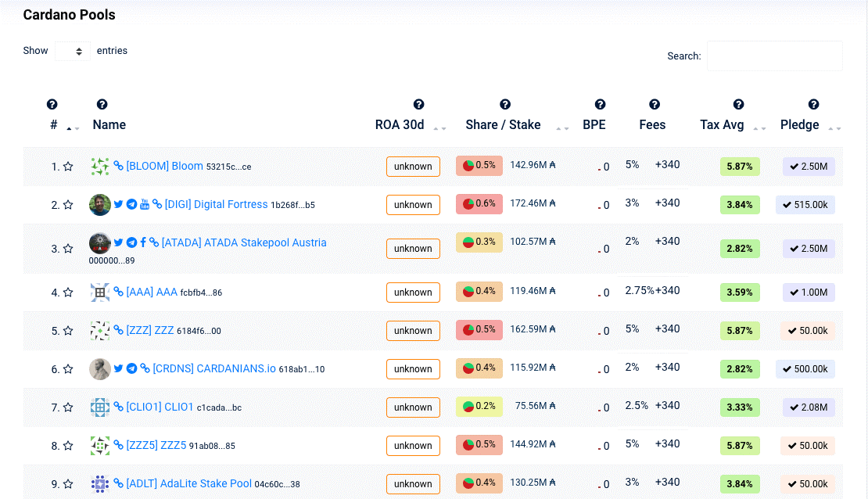Open YouTube icon in Digital Fortress row

pos(144,204)
